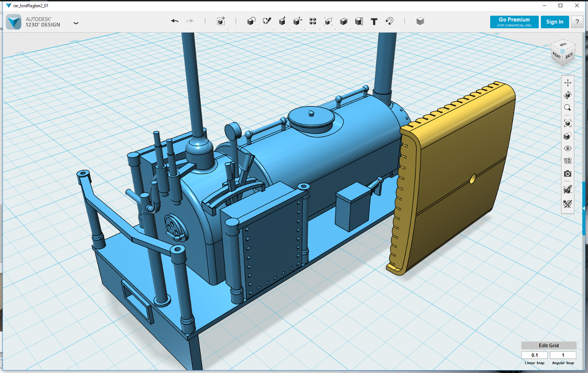Select the Orbit navigation tool
This screenshot has height=373, width=588.
click(x=568, y=95)
